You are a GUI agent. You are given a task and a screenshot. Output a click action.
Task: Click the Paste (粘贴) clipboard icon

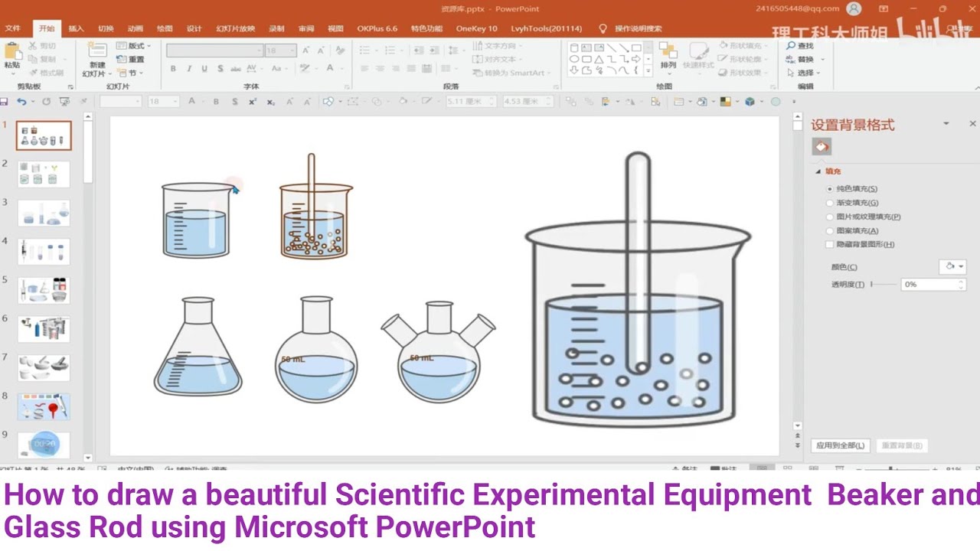(x=12, y=52)
